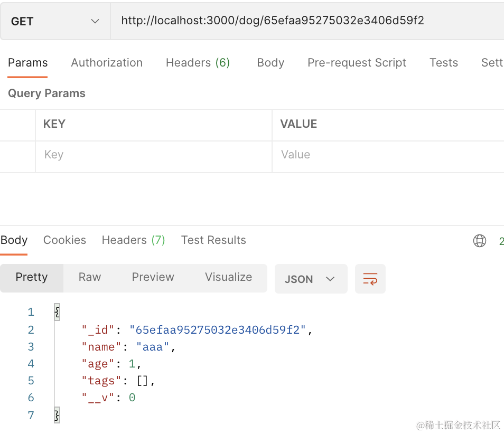This screenshot has width=504, height=434.
Task: Open the Pre-request Script tab
Action: pyautogui.click(x=357, y=63)
